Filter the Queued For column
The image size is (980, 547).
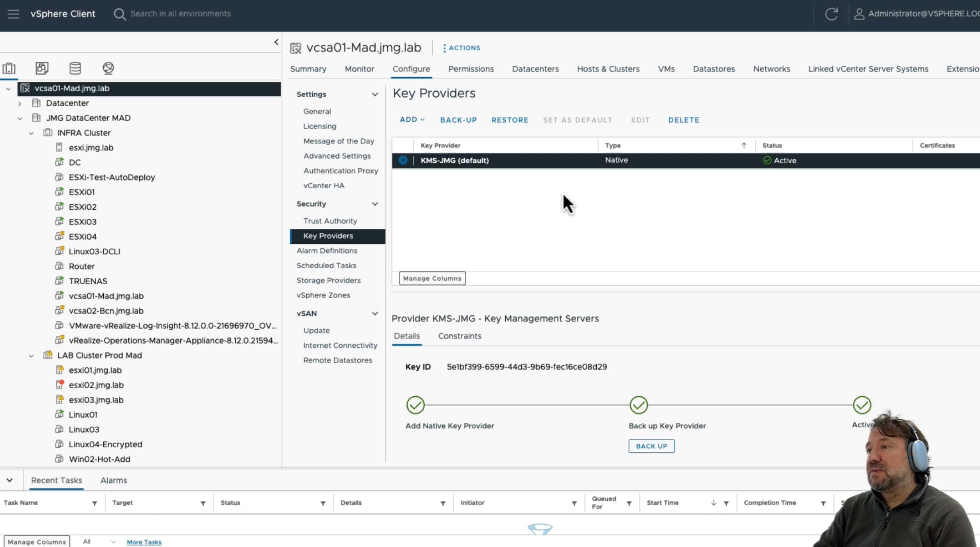coord(629,503)
